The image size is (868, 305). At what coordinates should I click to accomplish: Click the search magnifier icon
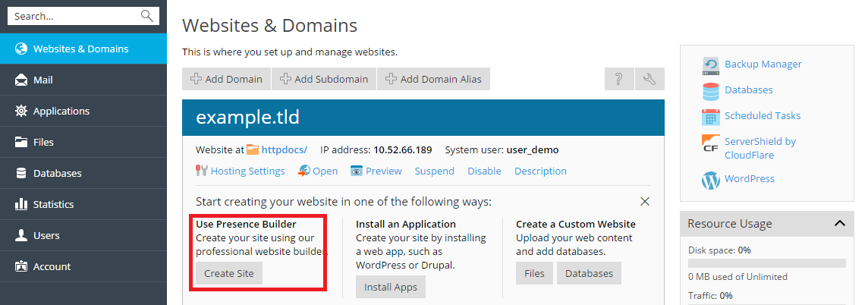click(x=146, y=16)
